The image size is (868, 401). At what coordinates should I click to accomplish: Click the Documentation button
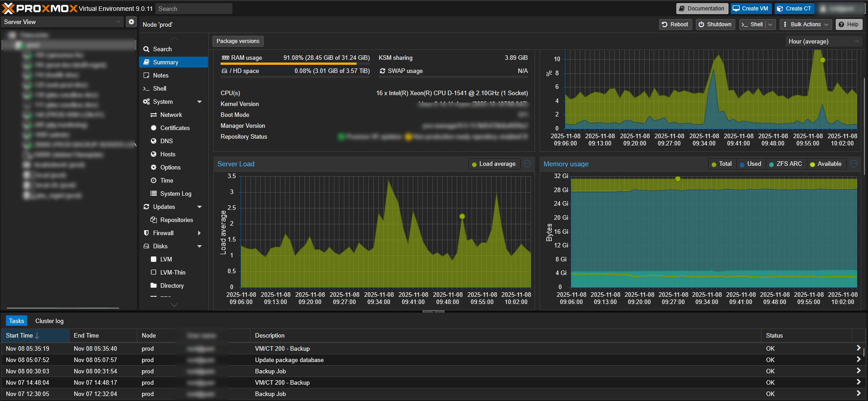point(702,9)
